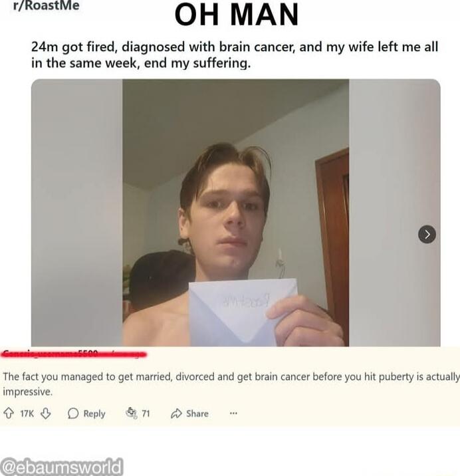
Task: Click the Share text label
Action: (197, 414)
